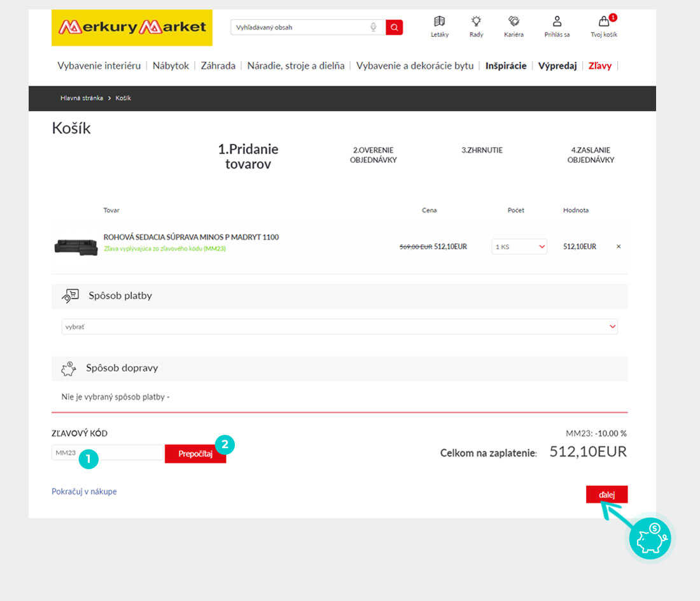Select step 1.Pridanie tovarov
Viewport: 700px width, 601px height.
[248, 156]
